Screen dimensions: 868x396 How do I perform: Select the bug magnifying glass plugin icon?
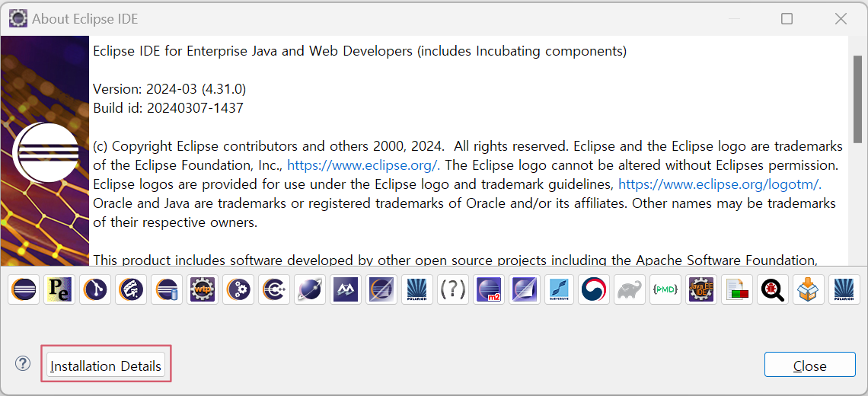[x=773, y=290]
